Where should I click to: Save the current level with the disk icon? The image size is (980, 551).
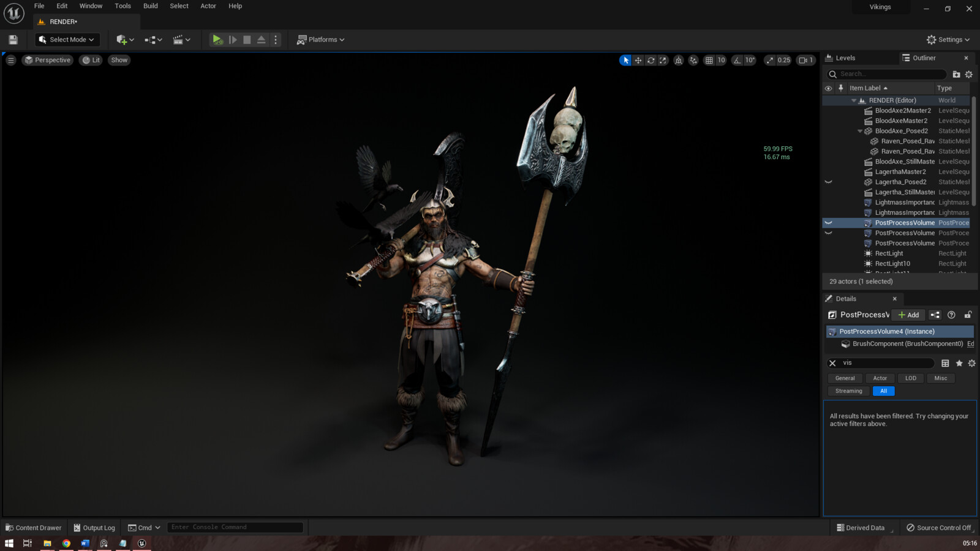(13, 40)
